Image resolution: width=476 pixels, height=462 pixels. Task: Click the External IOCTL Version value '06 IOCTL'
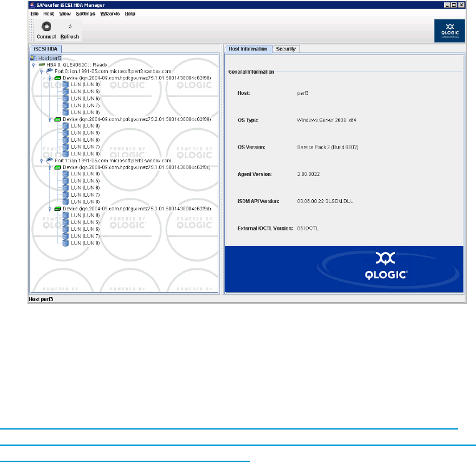(x=308, y=228)
